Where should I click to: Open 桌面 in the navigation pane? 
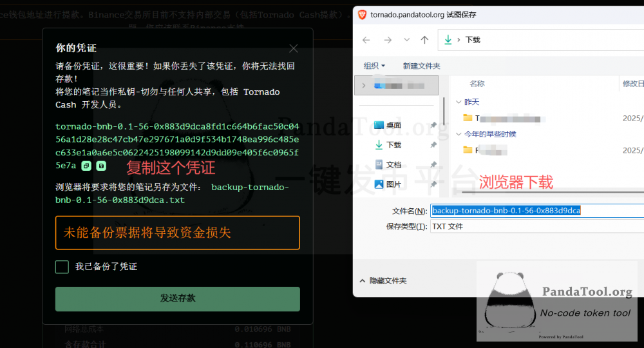[x=393, y=125]
